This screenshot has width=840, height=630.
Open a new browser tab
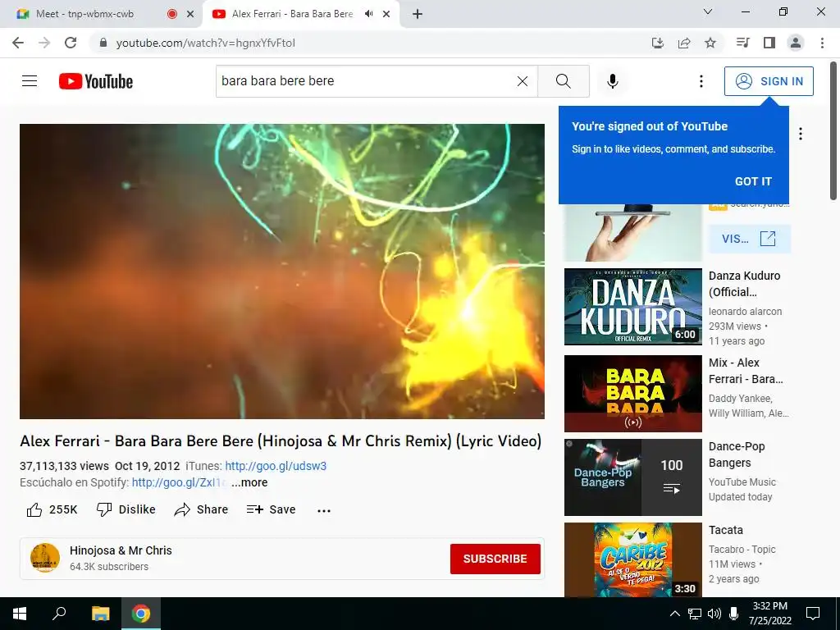pyautogui.click(x=418, y=14)
